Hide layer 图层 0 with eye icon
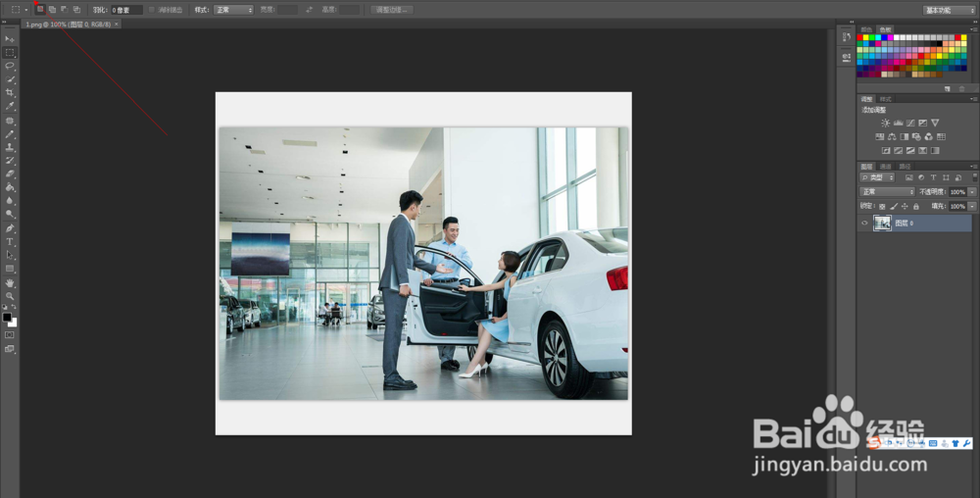This screenshot has width=980, height=498. tap(864, 224)
